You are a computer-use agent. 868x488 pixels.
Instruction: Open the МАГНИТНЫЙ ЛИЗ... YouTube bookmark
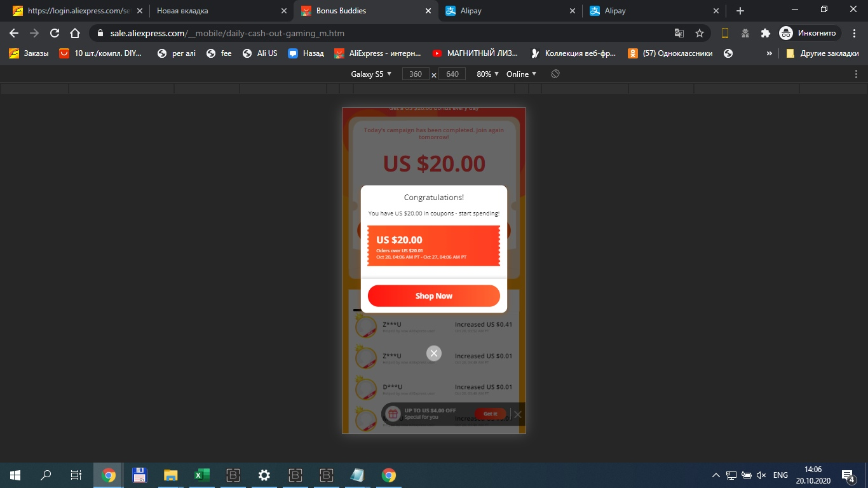coord(475,53)
